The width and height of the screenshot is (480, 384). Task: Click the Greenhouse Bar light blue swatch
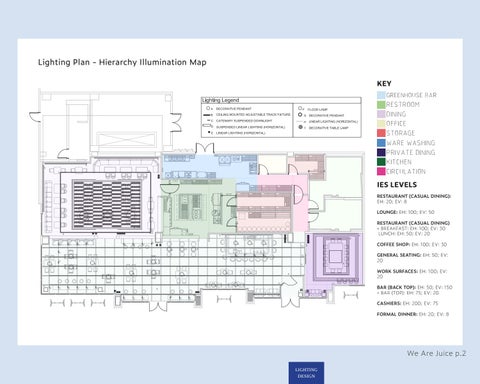tap(381, 95)
